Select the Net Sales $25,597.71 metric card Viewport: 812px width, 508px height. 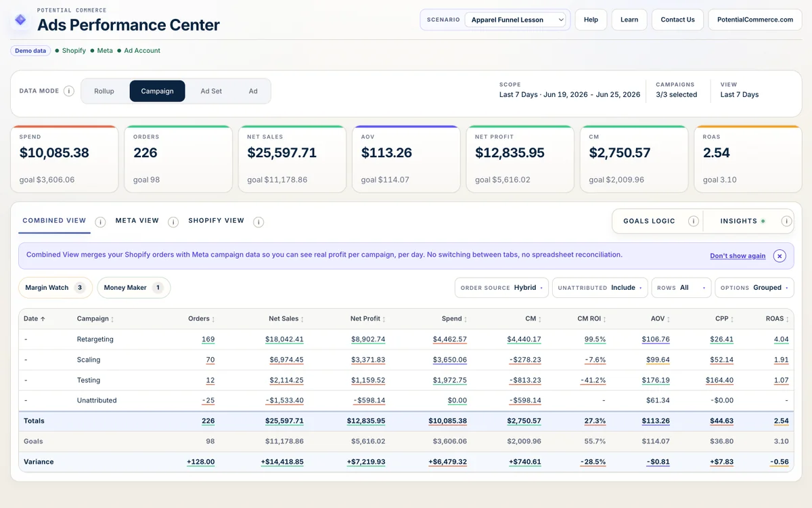(x=292, y=159)
